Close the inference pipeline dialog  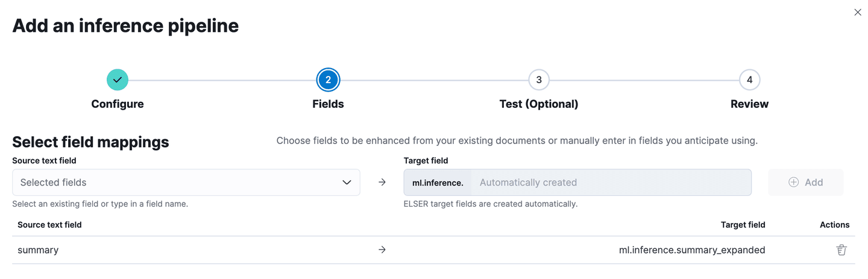click(858, 12)
